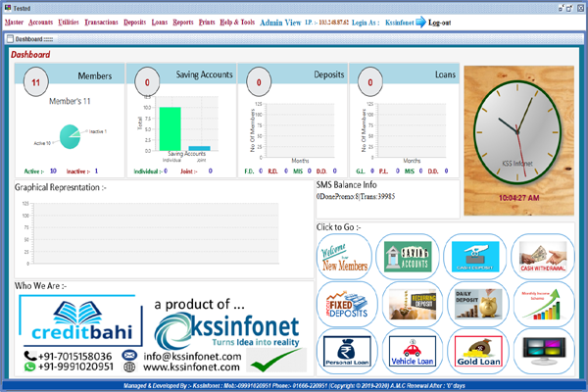Image resolution: width=588 pixels, height=392 pixels.
Task: Open the Accounts menu
Action: [x=40, y=23]
